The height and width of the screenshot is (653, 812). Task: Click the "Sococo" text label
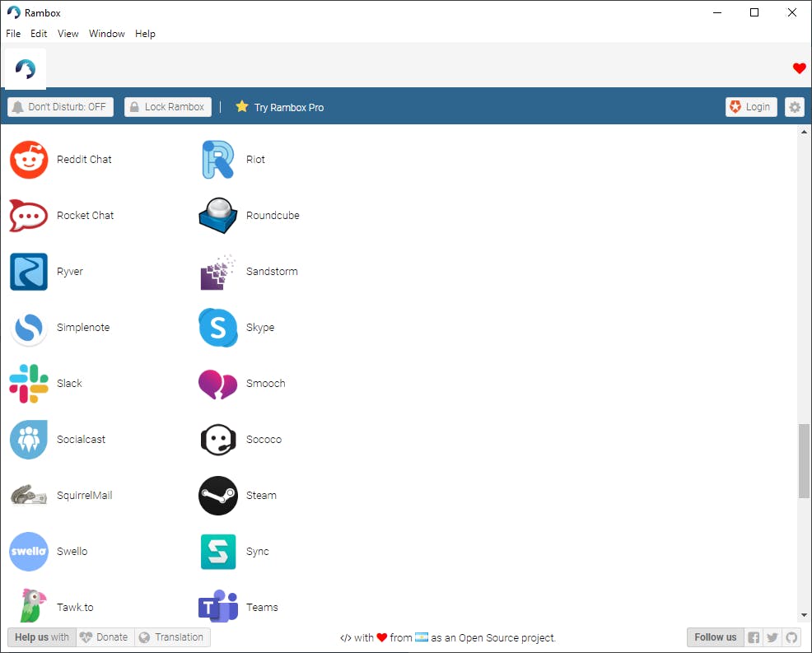(x=264, y=440)
